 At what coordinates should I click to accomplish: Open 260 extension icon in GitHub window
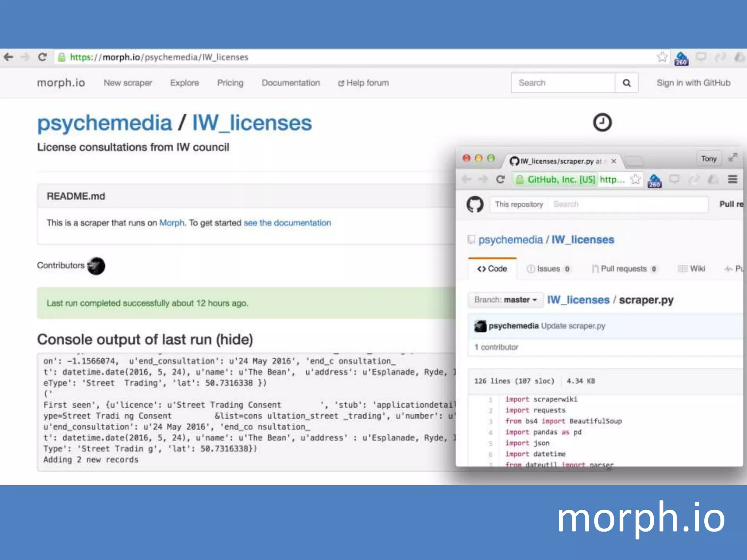point(655,180)
